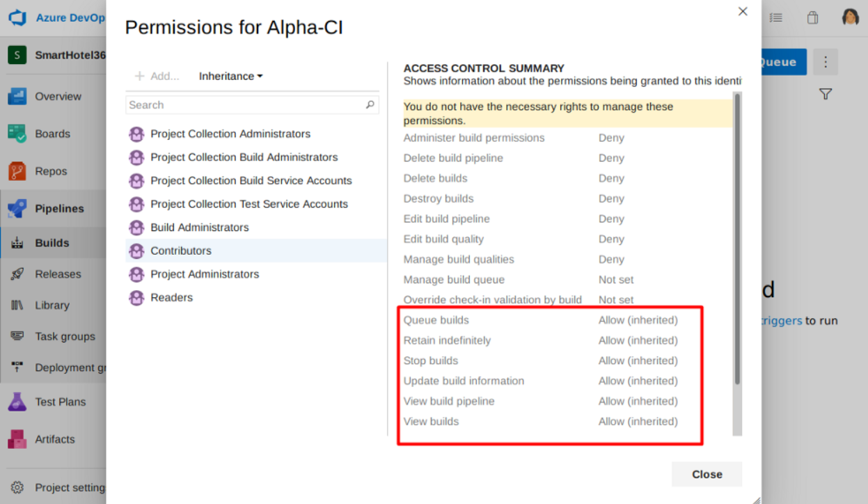Viewport: 868px width, 504px height.
Task: Select Project Collection Administrators group
Action: 230,134
